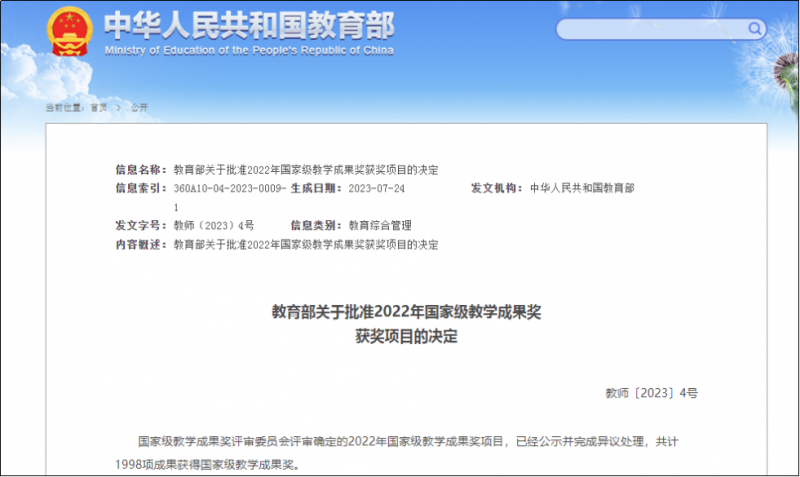Select the 生成日期 value 2023-07-24

pyautogui.click(x=377, y=188)
